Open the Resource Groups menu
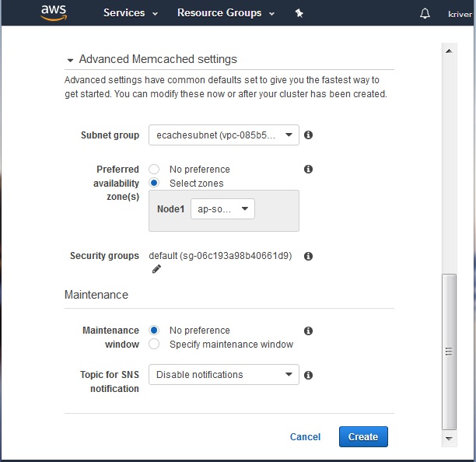The height and width of the screenshot is (462, 476). tap(225, 13)
